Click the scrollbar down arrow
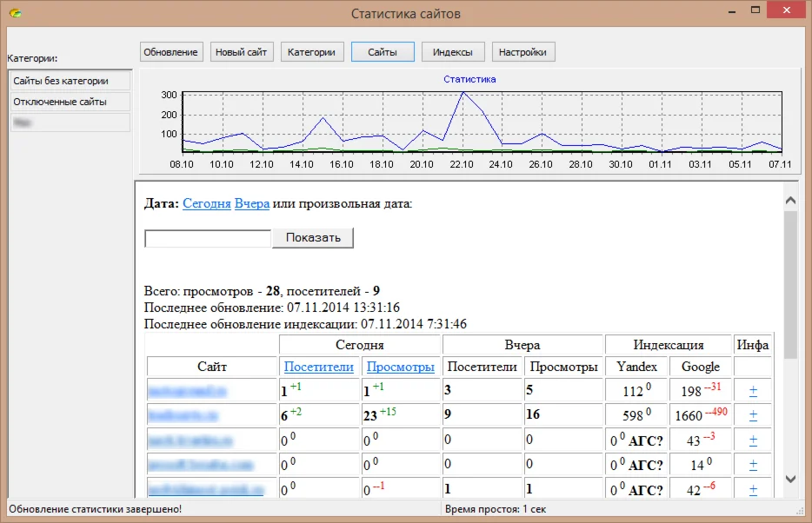812x523 pixels. [790, 479]
